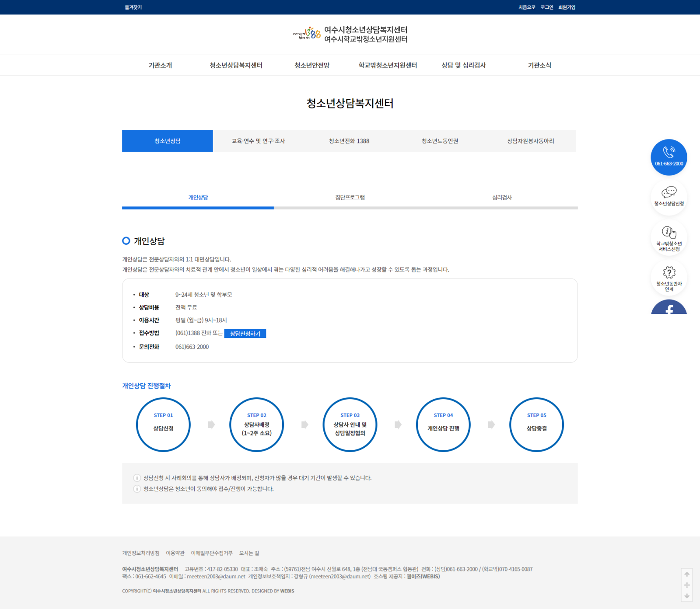The height and width of the screenshot is (609, 700).
Task: Click the 로그인 link
Action: [x=546, y=7]
